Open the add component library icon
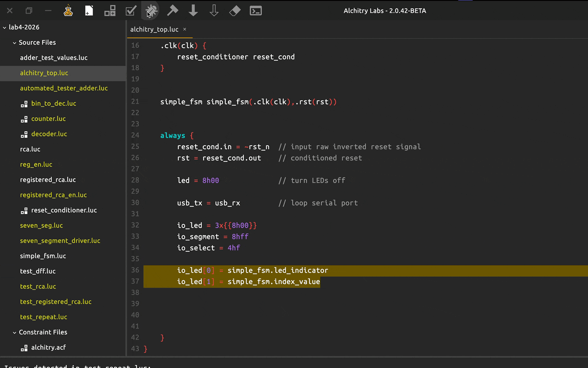Screen dimensions: 588x368 [x=110, y=11]
